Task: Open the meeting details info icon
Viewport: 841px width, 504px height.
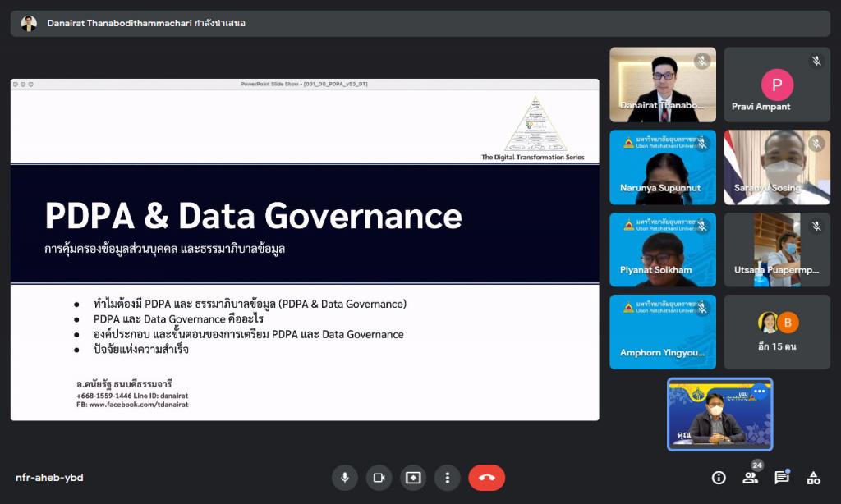Action: 719,478
